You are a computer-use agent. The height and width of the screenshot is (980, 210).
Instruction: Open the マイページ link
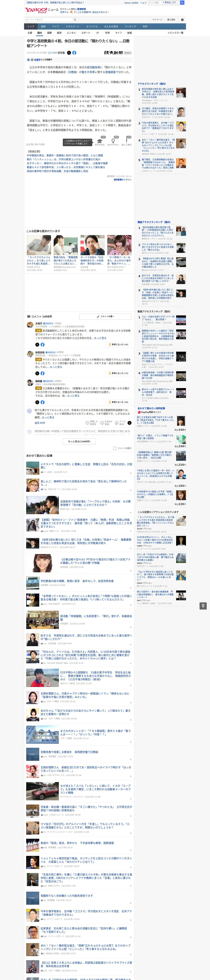(x=157, y=19)
